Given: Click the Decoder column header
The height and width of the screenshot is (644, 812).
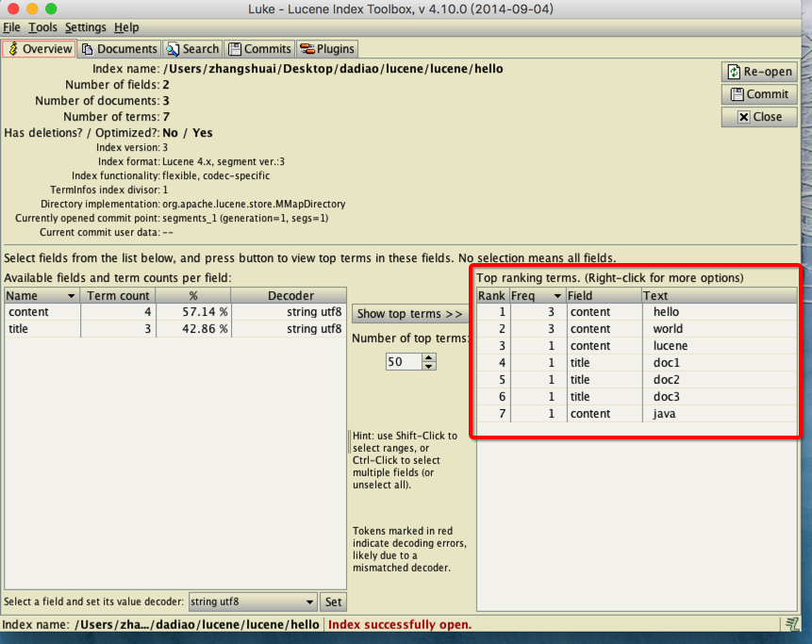Looking at the screenshot, I should point(289,295).
